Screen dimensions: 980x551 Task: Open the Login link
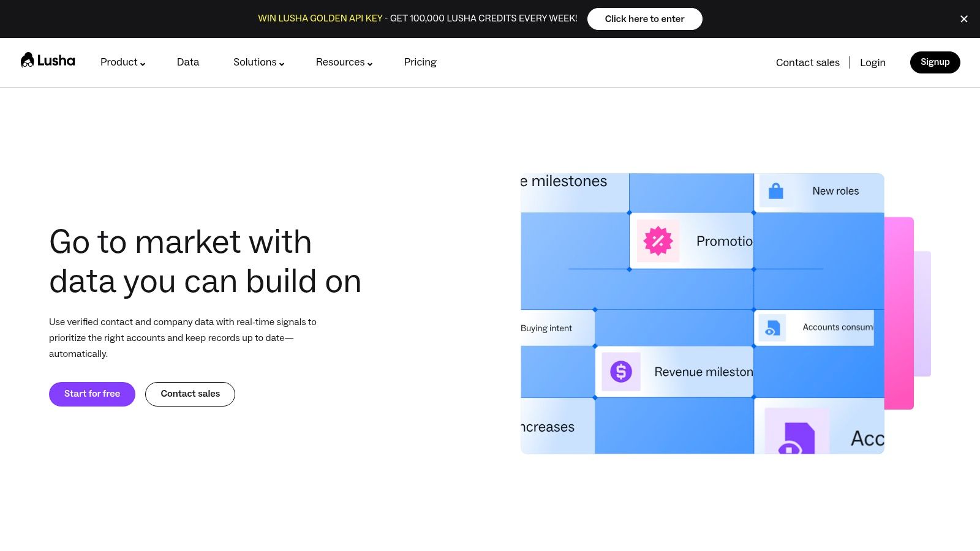coord(873,62)
